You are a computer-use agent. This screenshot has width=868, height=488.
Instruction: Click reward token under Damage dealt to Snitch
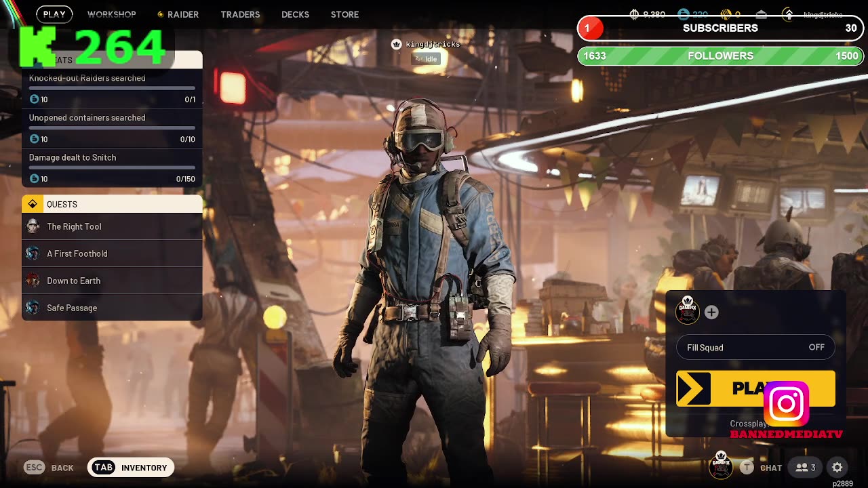pyautogui.click(x=35, y=179)
